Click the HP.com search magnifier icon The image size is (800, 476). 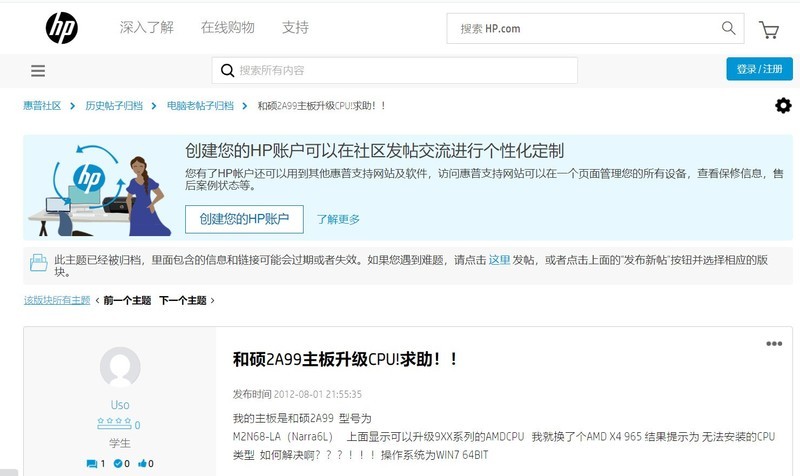(x=729, y=28)
